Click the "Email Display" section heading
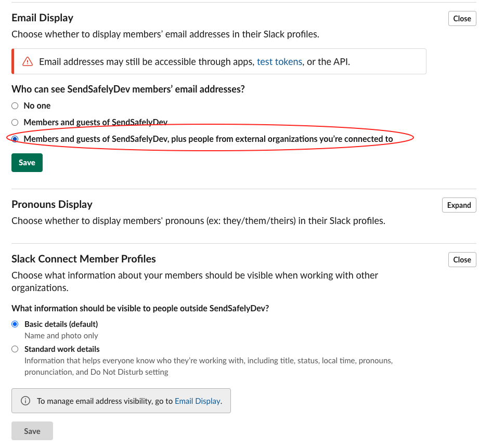Screen dimensions: 492x448 coord(43,18)
